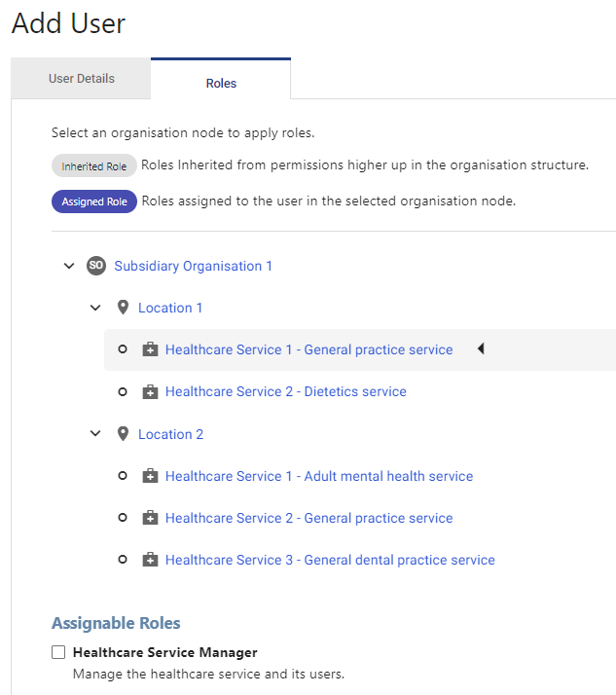This screenshot has height=695, width=616.
Task: Collapse the Subsidiary Organisation 1 node
Action: 69,266
